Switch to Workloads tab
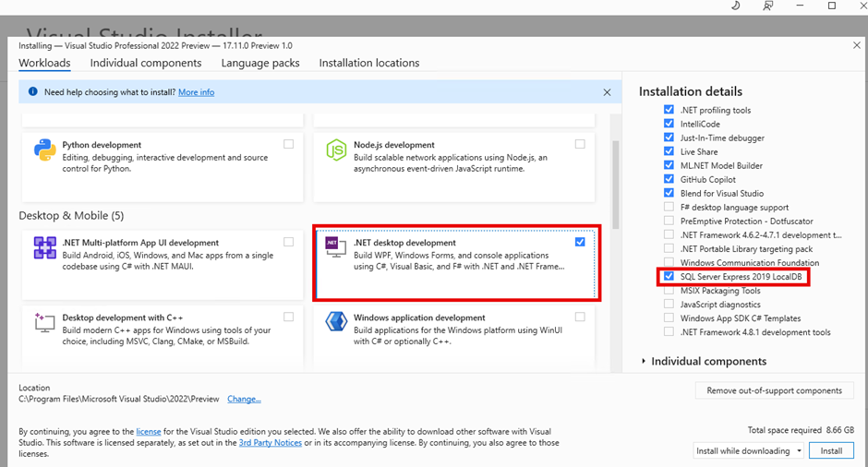This screenshot has width=868, height=467. 44,63
